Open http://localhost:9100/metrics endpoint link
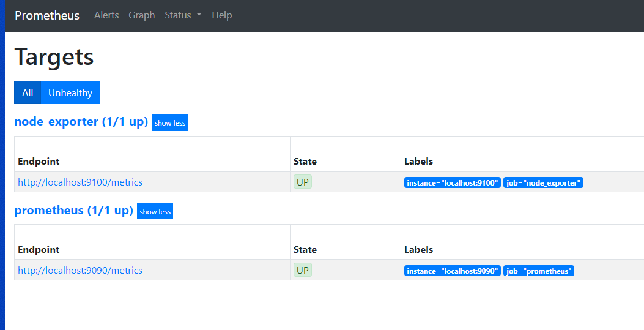 point(80,182)
